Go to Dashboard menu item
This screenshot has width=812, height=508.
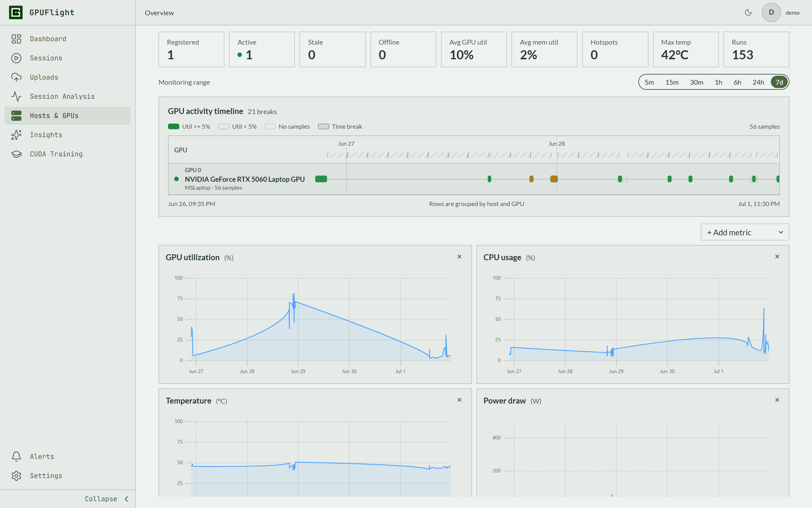67,39
